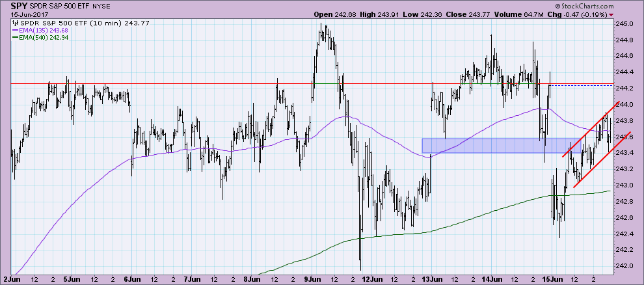The height and width of the screenshot is (285, 644).
Task: Click the "Close 243.77" value
Action: [x=469, y=15]
